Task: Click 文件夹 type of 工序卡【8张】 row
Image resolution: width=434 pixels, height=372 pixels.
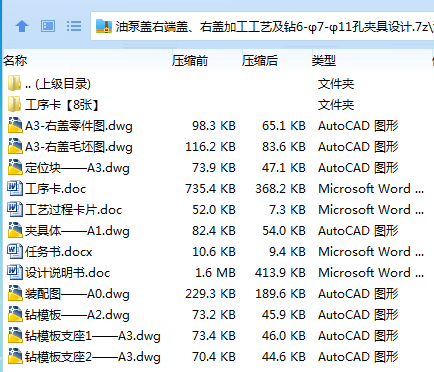Action: click(x=336, y=105)
